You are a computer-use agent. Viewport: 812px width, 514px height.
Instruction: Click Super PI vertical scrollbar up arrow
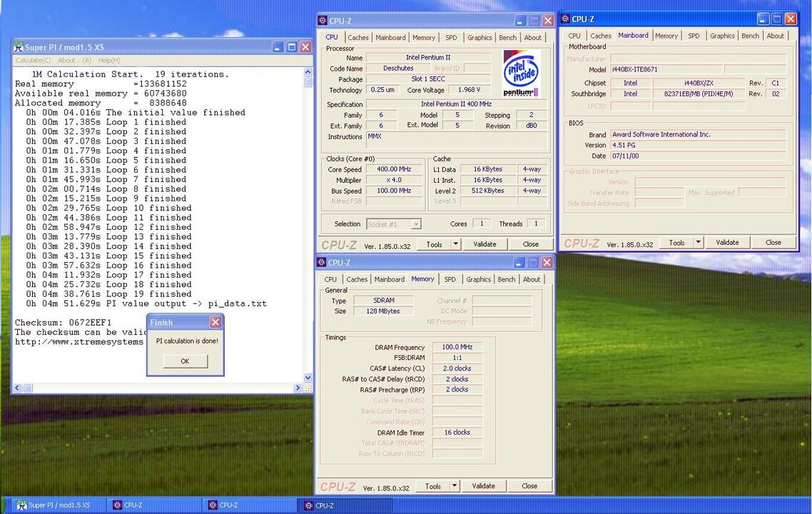(x=308, y=72)
